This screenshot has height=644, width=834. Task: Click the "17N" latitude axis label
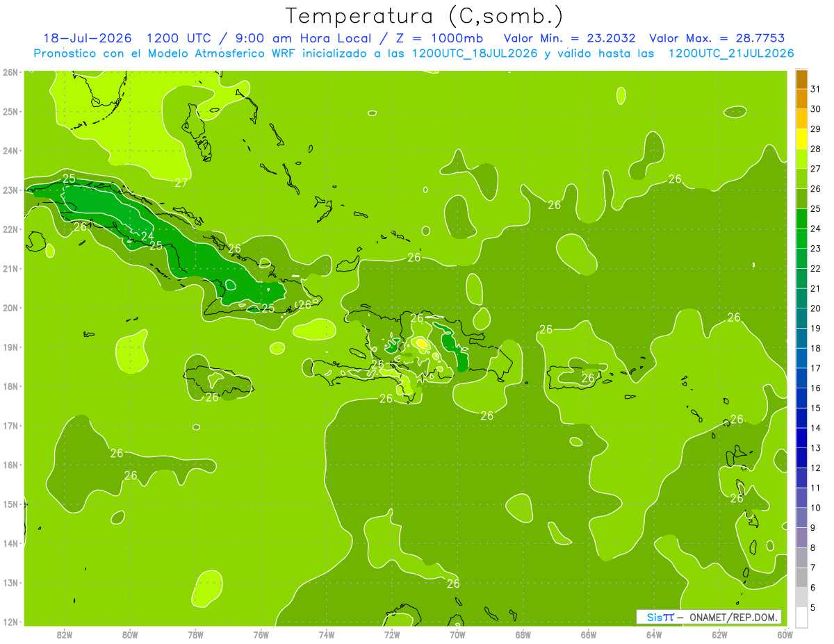coord(10,426)
